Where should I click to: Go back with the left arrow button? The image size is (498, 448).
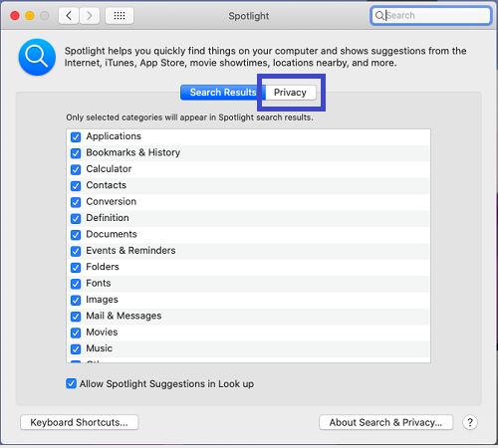pyautogui.click(x=69, y=16)
